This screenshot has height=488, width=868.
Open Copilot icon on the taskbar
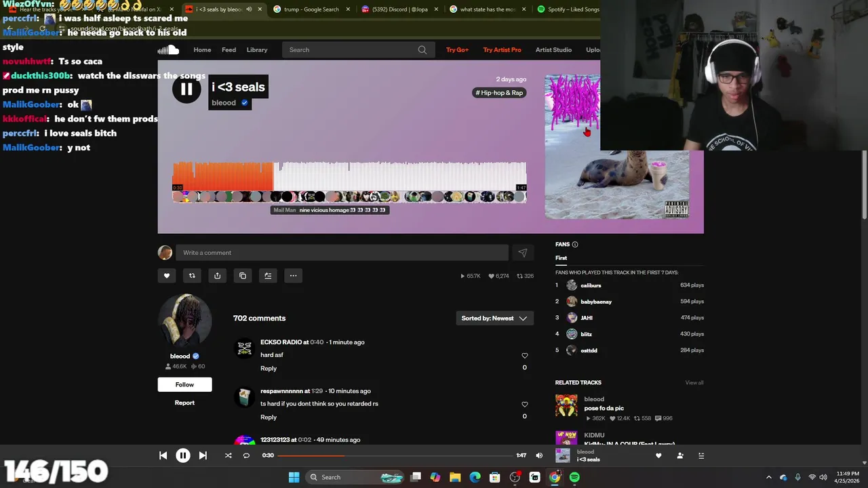tap(435, 477)
